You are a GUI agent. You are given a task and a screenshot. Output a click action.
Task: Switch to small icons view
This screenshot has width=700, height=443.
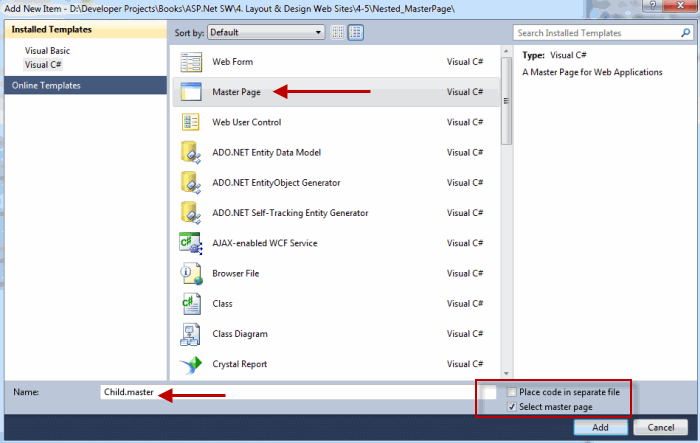tap(338, 32)
